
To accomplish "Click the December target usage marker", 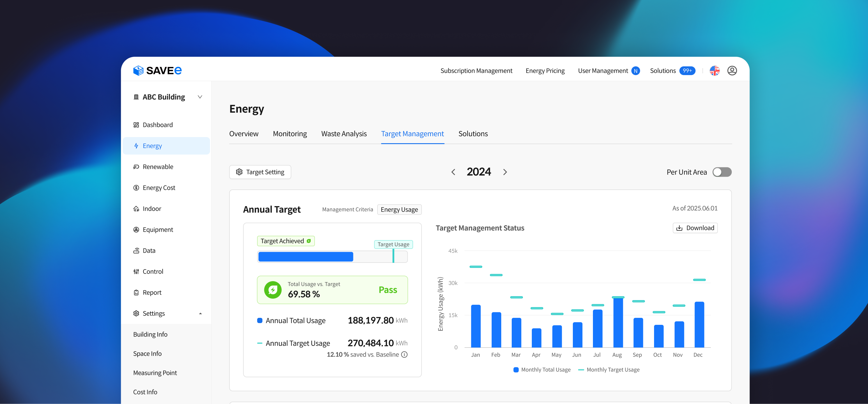I will 699,280.
